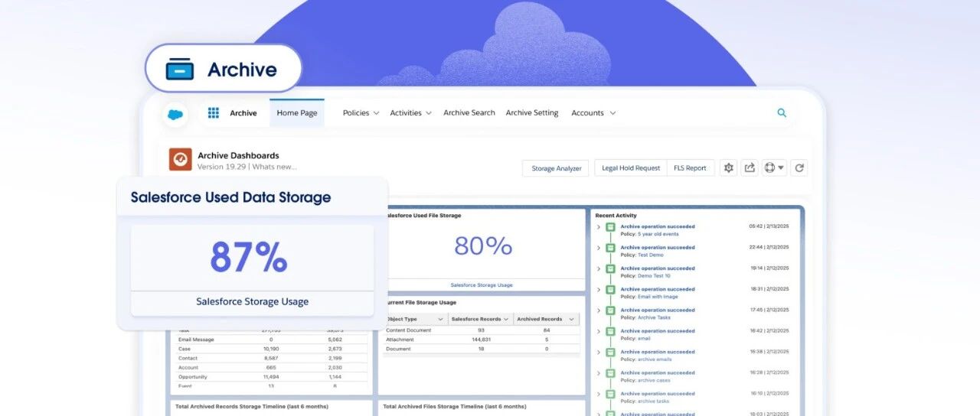Expand the 18:31 Email with Image chevron
Viewport: 980px width, 416px height.
[x=599, y=290]
